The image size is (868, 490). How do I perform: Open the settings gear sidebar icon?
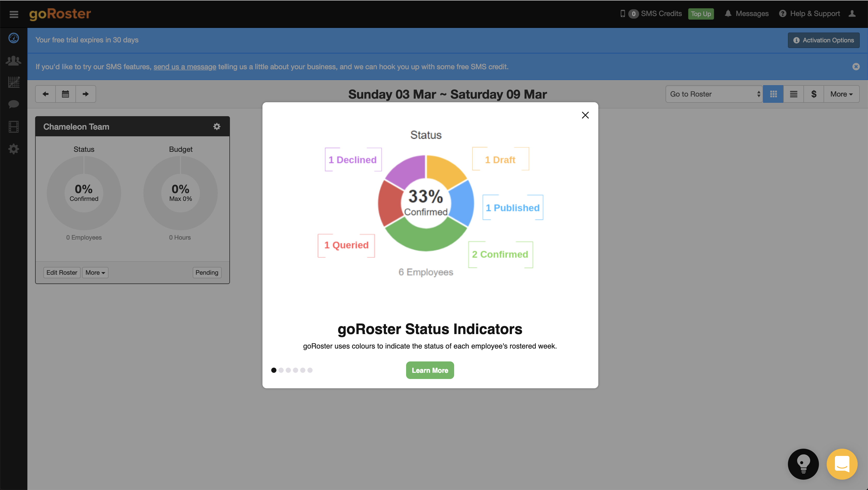click(x=13, y=149)
